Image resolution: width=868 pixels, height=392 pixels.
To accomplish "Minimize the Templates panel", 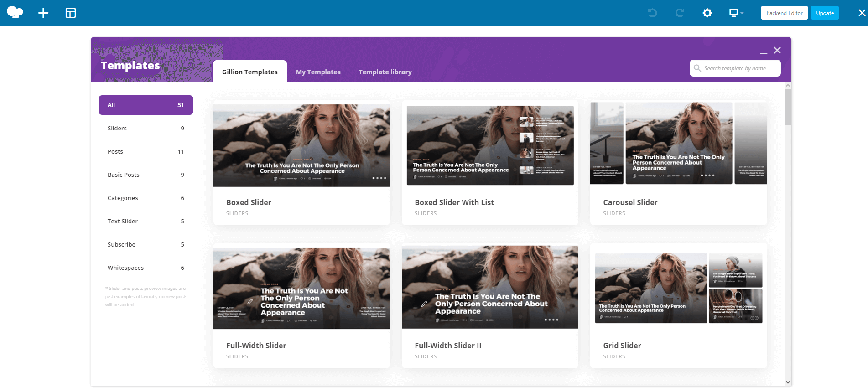I will (764, 53).
